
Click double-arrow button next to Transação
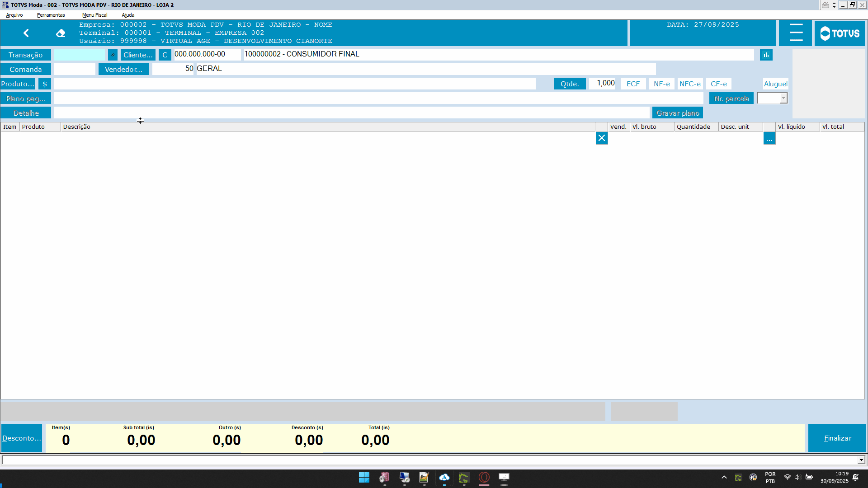[x=113, y=55]
